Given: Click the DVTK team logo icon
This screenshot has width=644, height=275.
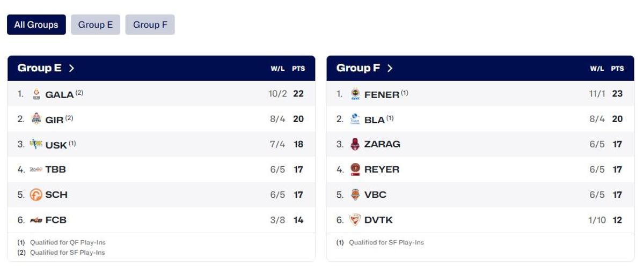Looking at the screenshot, I should pyautogui.click(x=355, y=220).
